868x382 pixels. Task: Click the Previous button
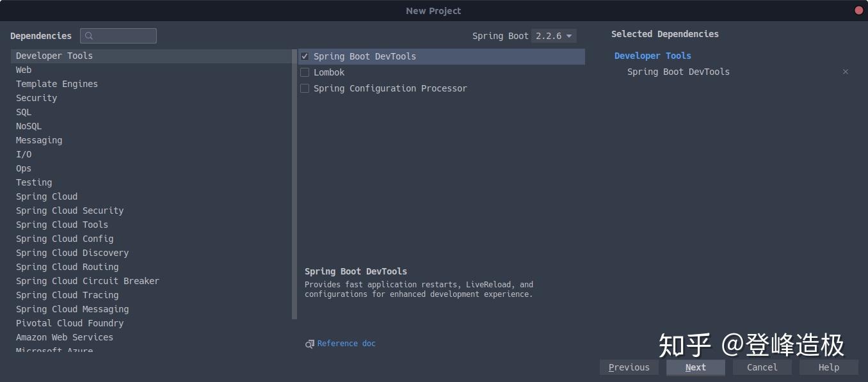point(629,367)
